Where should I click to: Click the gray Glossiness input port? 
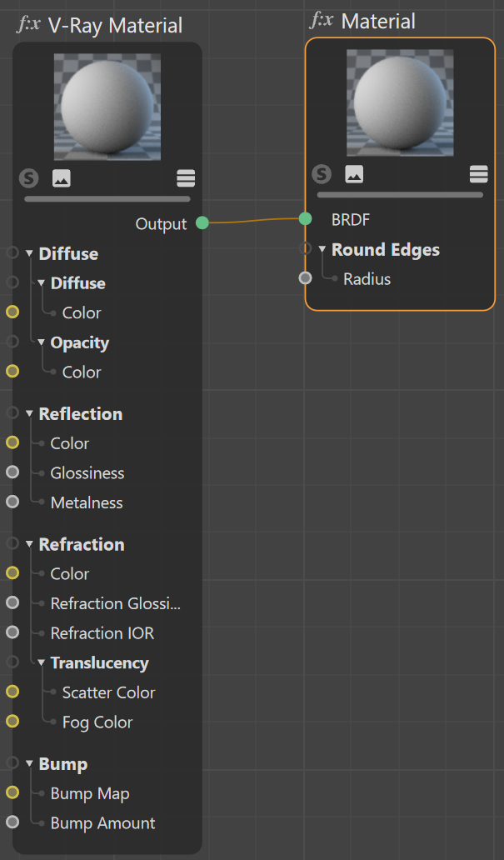pyautogui.click(x=12, y=472)
